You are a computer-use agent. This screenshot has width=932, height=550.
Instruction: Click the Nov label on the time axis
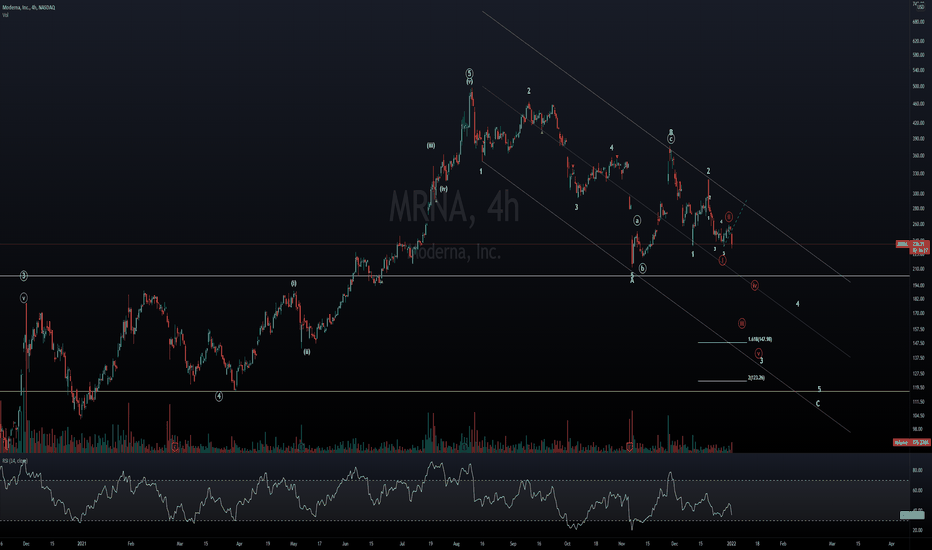pos(622,543)
